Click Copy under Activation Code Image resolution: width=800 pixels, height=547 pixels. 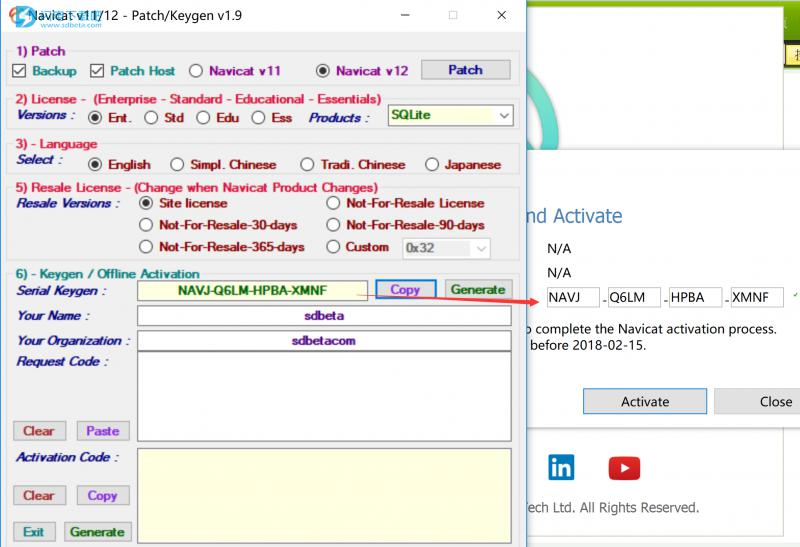point(103,495)
